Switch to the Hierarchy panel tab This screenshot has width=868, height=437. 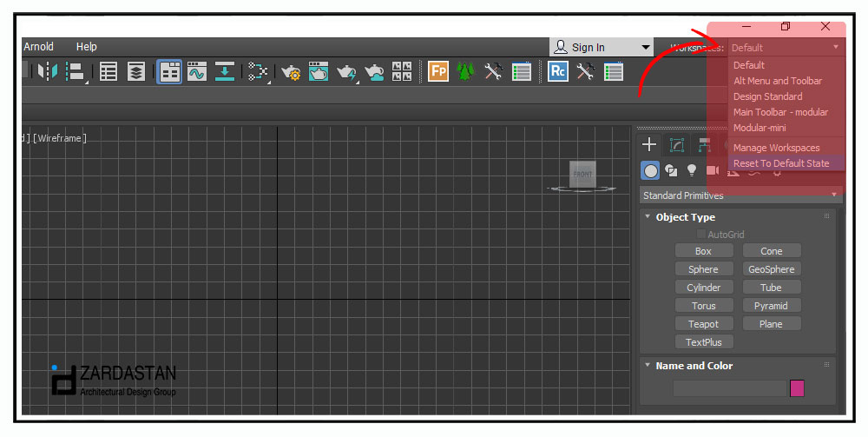(x=704, y=145)
